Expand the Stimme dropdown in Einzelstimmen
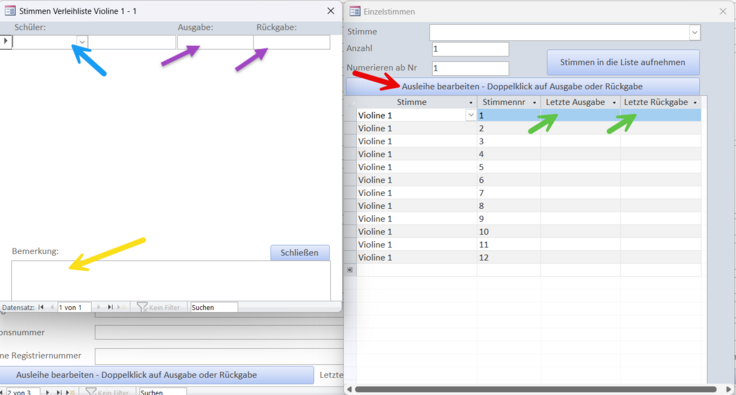The image size is (736, 395). click(694, 32)
